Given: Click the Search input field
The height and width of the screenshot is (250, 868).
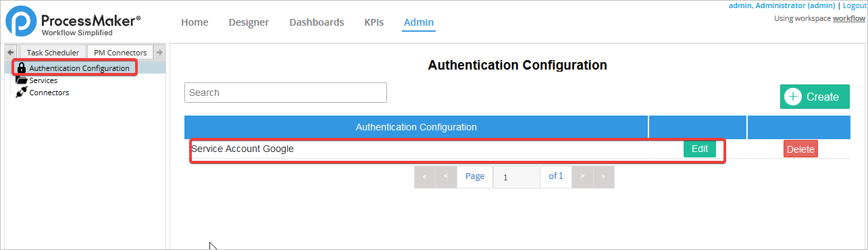Looking at the screenshot, I should [286, 93].
